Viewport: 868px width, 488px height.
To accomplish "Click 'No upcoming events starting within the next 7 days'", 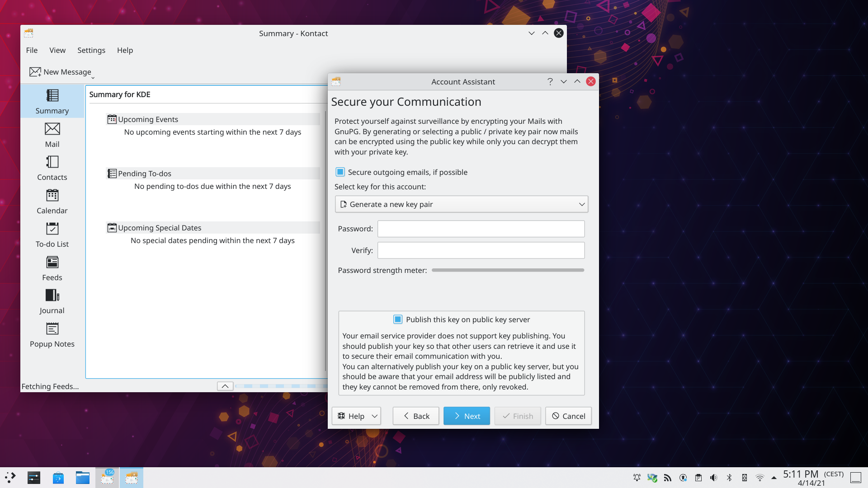I will pyautogui.click(x=212, y=132).
